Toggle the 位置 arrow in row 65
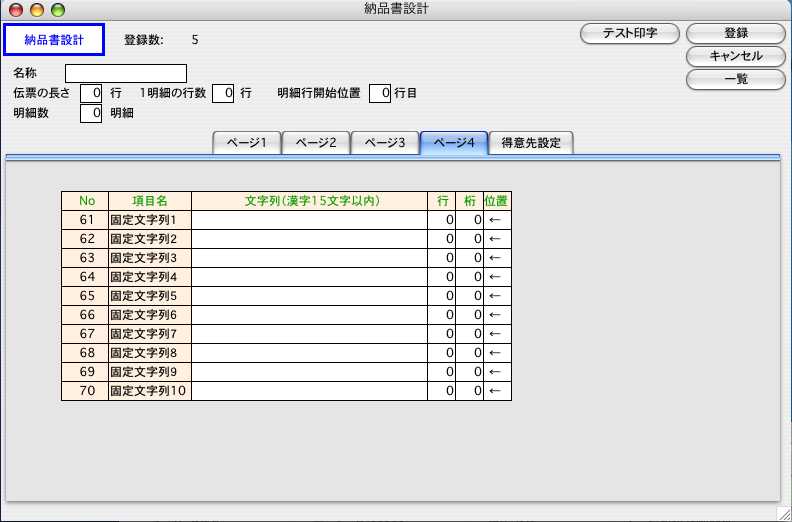The width and height of the screenshot is (792, 522). coord(497,296)
